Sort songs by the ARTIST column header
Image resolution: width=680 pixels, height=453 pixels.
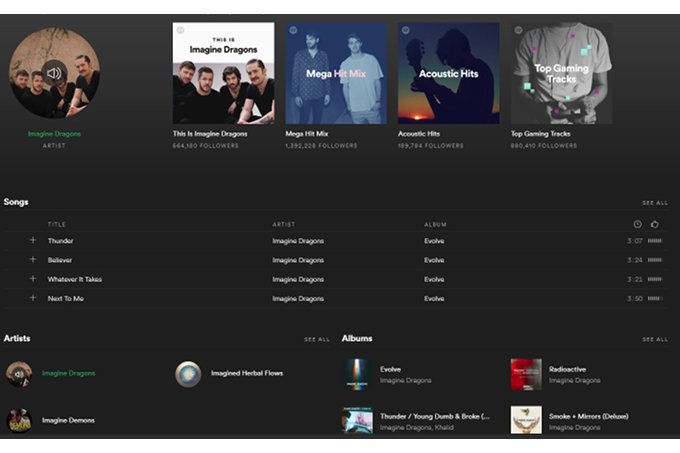[x=284, y=225]
